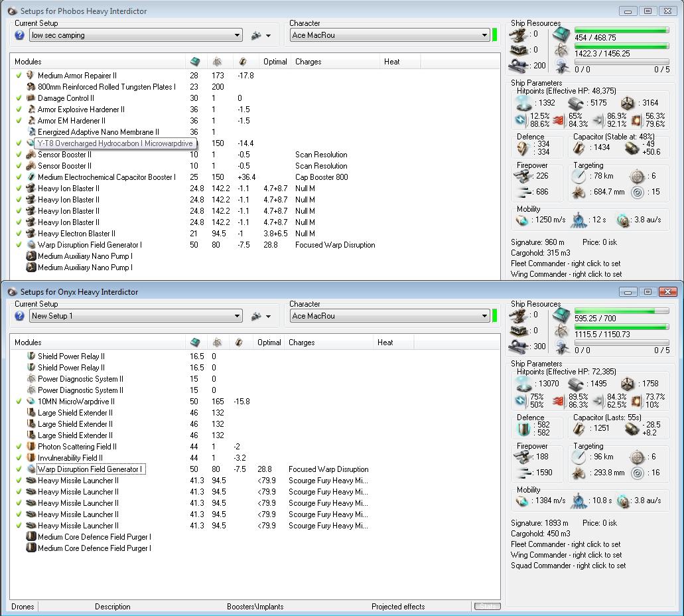Click the Phobos Modules column header
Screen dimensions: 684x616
pyautogui.click(x=98, y=62)
